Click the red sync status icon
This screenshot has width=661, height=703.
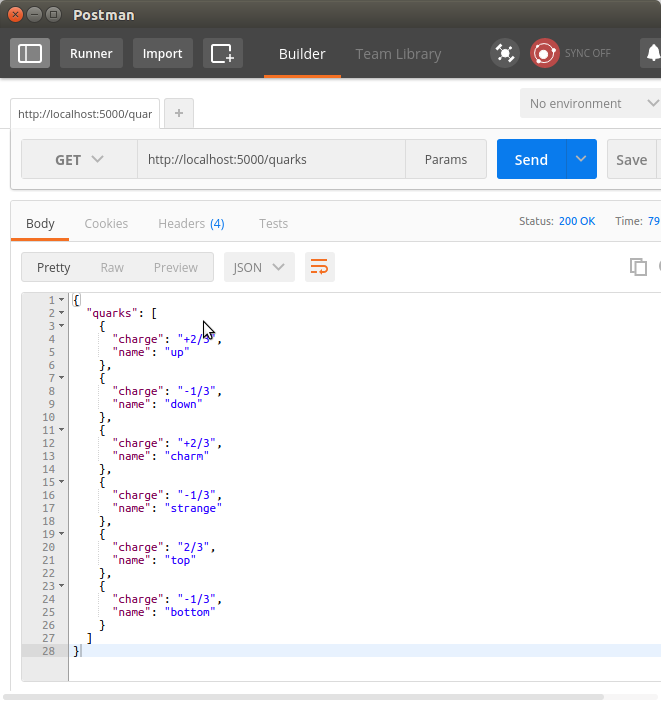(x=544, y=53)
